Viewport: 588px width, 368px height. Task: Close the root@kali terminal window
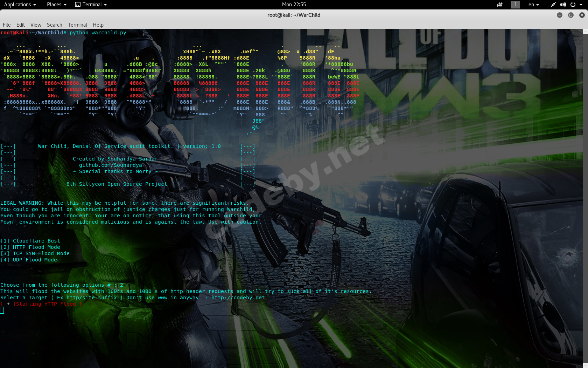pos(582,15)
